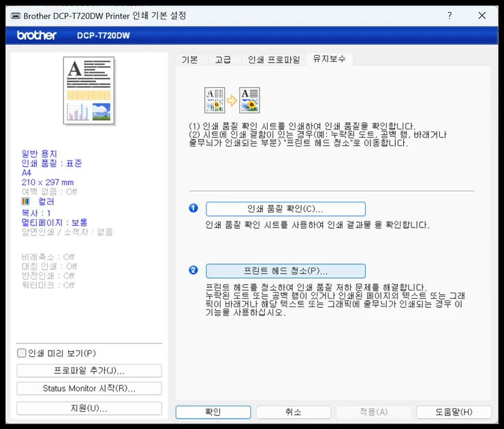Screen dimensions: 504x429
Task: Click the 인쇄 품질 : 표준 text
Action: coord(52,163)
